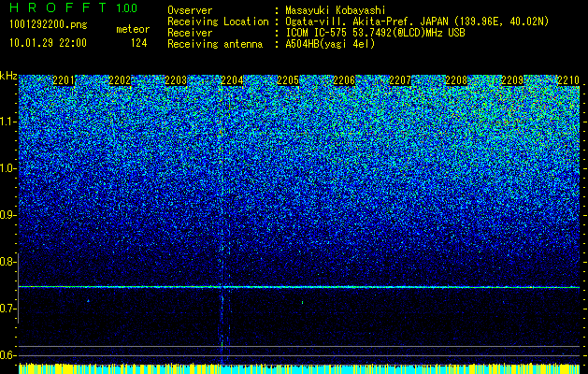Viewport: 588px width, 374px height.
Task: Click the vertical meteor echo streak at 2204
Action: 222,225
